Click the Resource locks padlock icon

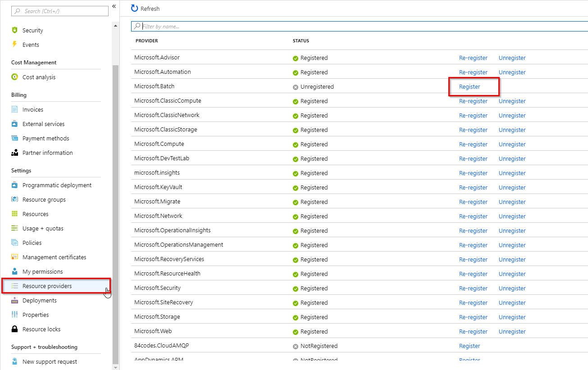pyautogui.click(x=14, y=329)
